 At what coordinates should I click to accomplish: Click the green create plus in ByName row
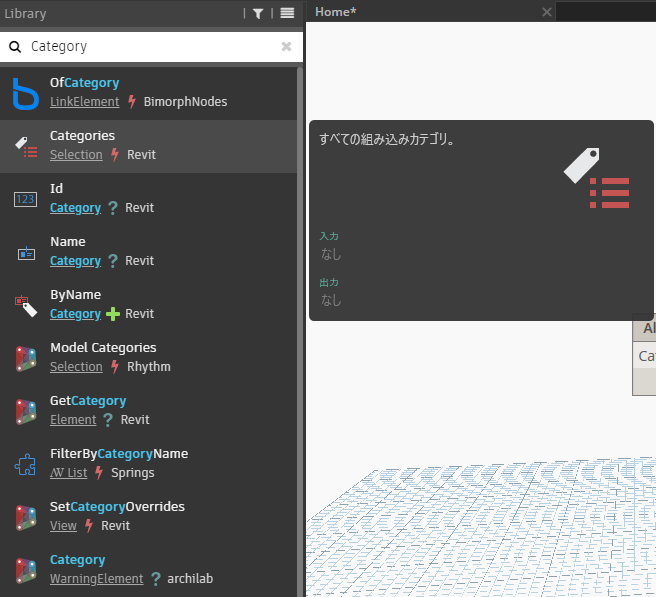click(113, 314)
